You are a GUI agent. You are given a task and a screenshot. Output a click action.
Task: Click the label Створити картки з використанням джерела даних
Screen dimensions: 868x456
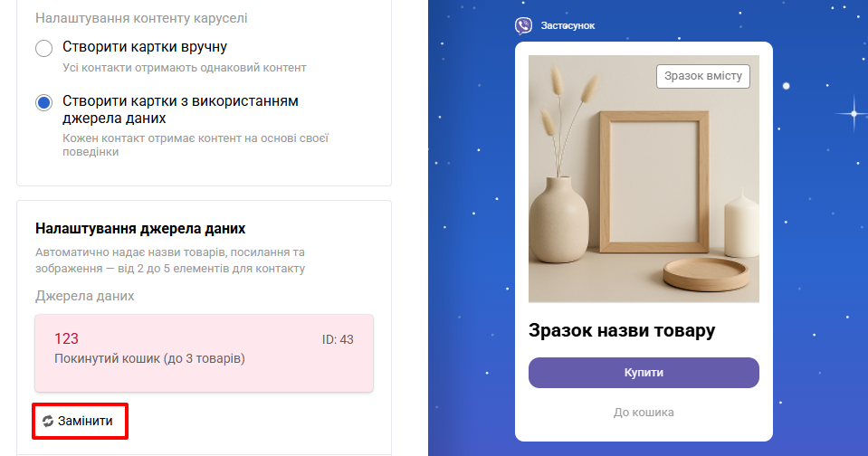tap(180, 109)
